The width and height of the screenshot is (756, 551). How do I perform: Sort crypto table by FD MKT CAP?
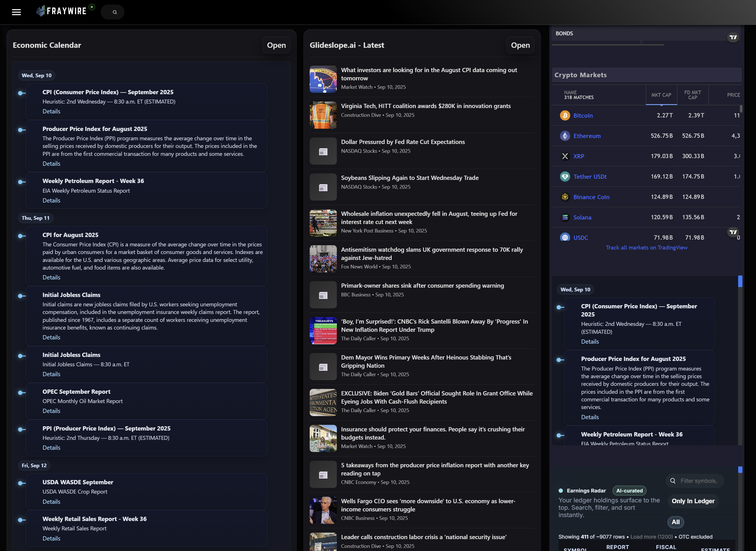tap(692, 95)
